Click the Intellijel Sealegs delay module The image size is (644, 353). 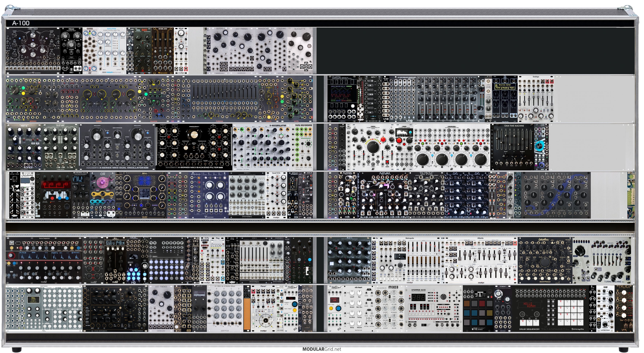(536, 99)
